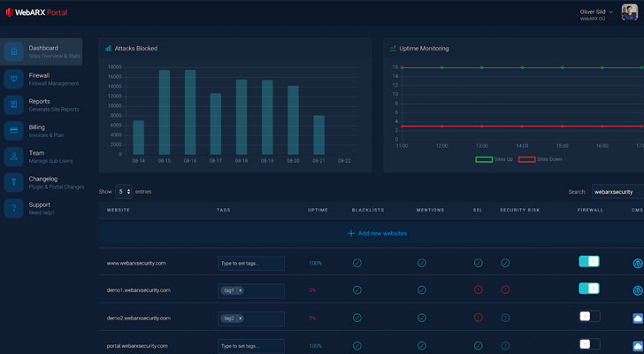Click mentions check icon for demo2.webarxsecurity.com
The height and width of the screenshot is (354, 644).
422,318
